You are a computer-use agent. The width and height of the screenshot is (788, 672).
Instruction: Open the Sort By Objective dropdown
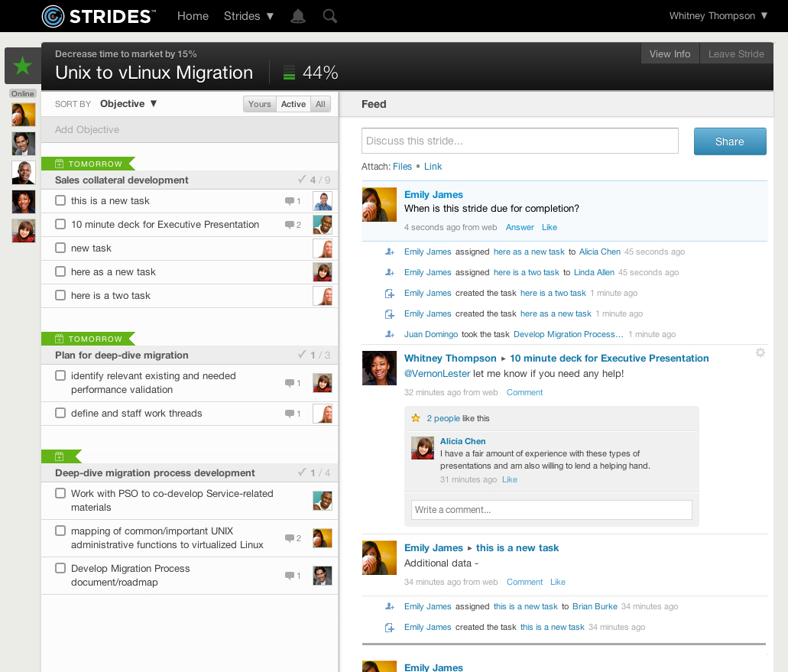point(128,103)
